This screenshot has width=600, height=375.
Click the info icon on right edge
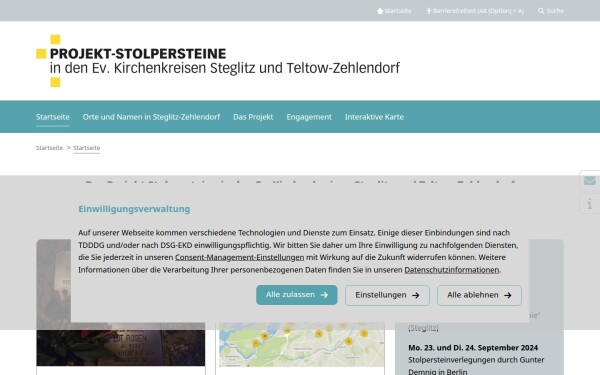[x=590, y=204]
